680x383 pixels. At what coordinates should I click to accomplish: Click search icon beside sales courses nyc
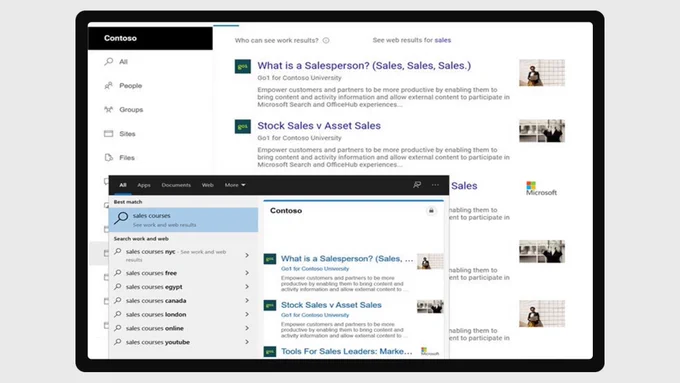[x=118, y=252]
